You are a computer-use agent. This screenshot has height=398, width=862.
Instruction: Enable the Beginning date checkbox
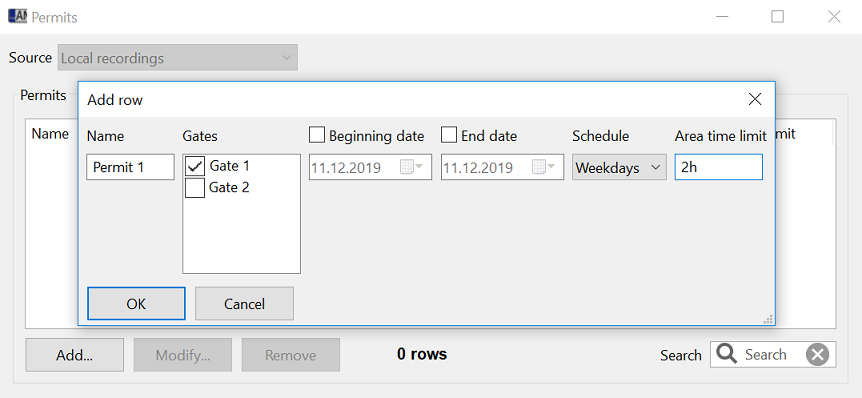tap(317, 135)
